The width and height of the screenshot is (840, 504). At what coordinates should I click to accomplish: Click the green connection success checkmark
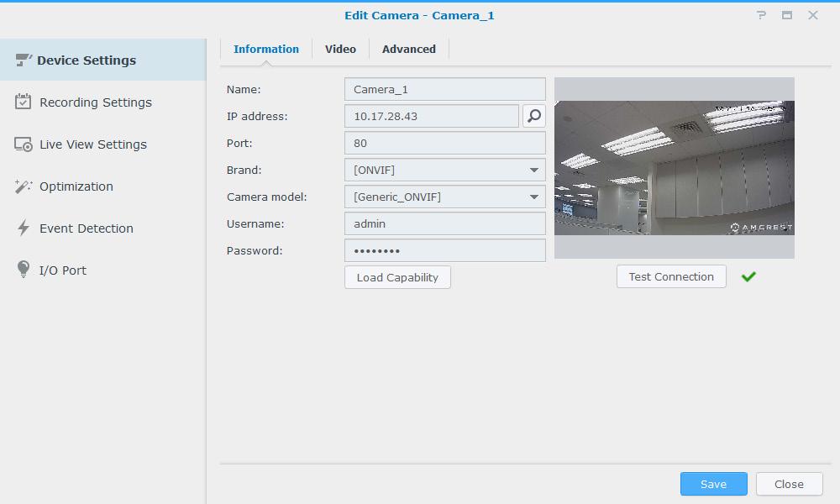pyautogui.click(x=748, y=276)
